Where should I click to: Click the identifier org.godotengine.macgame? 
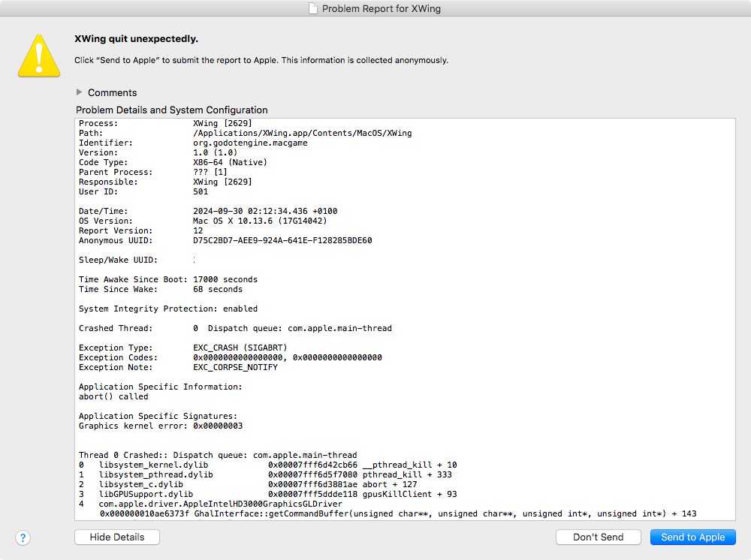click(251, 143)
